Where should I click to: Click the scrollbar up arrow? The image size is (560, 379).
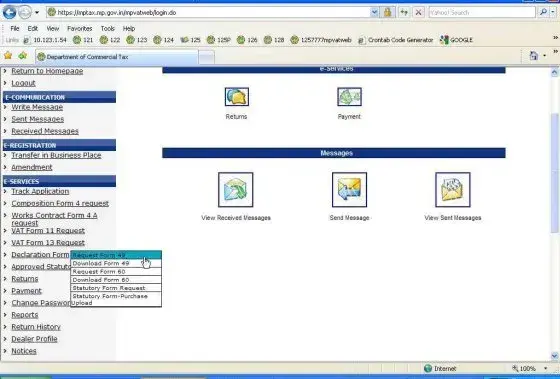coord(555,73)
